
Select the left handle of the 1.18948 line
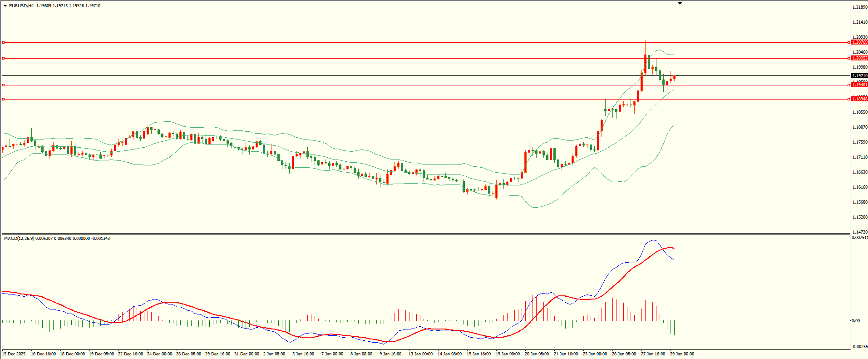tap(4, 99)
